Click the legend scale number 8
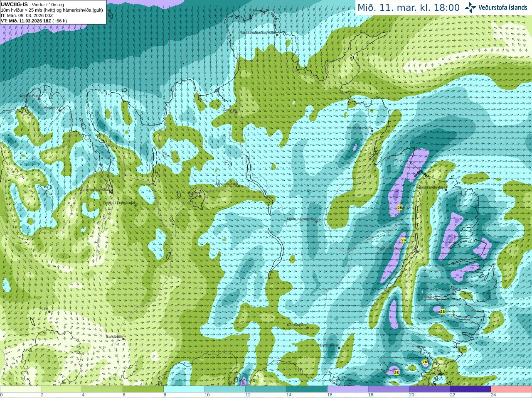532x398 pixels. click(x=165, y=395)
